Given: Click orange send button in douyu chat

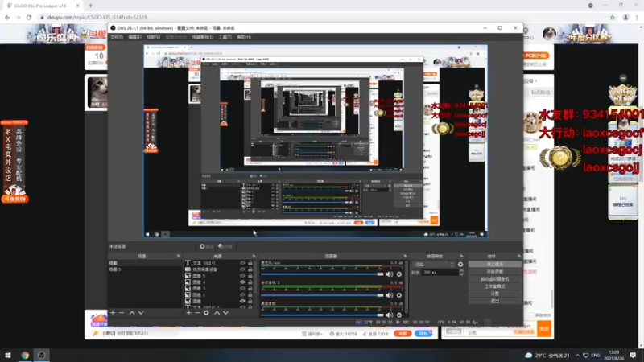Looking at the screenshot, I should pyautogui.click(x=544, y=329).
